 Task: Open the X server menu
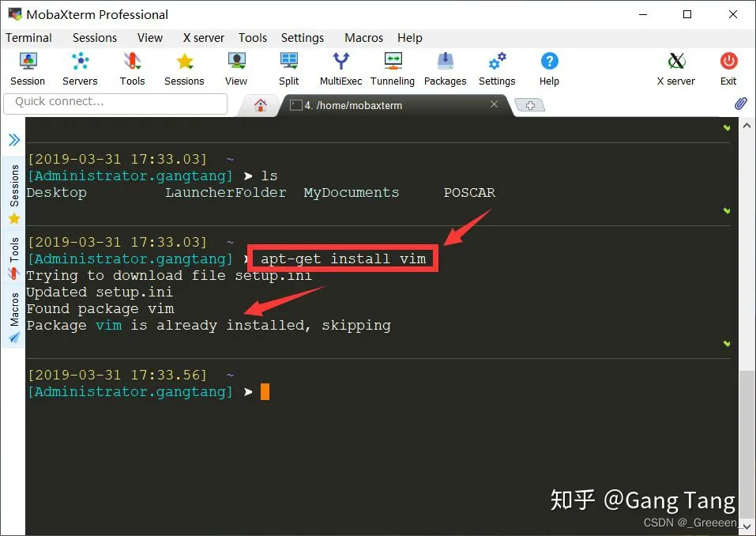(x=204, y=38)
